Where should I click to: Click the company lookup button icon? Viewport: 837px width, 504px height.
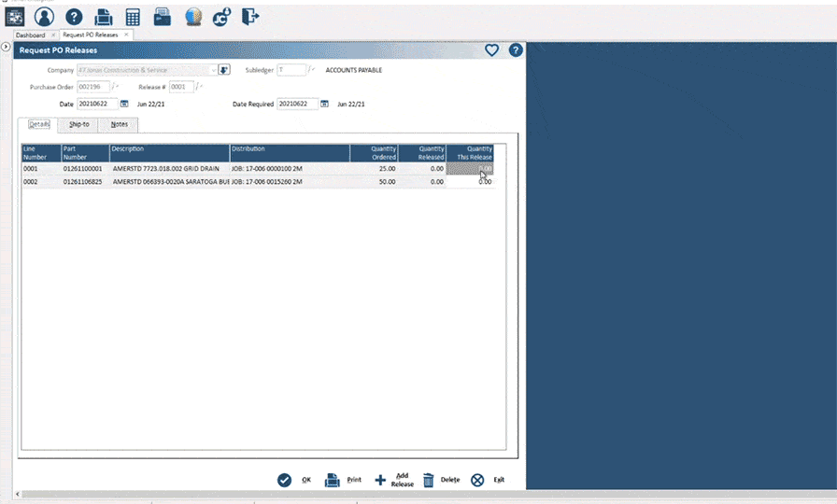(x=224, y=70)
